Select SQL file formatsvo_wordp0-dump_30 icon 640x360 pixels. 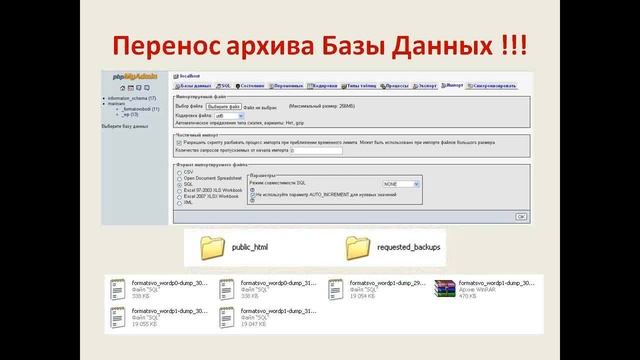[118, 289]
